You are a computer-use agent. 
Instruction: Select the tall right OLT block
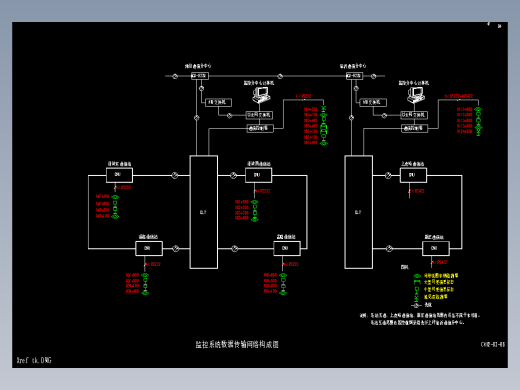coord(358,212)
